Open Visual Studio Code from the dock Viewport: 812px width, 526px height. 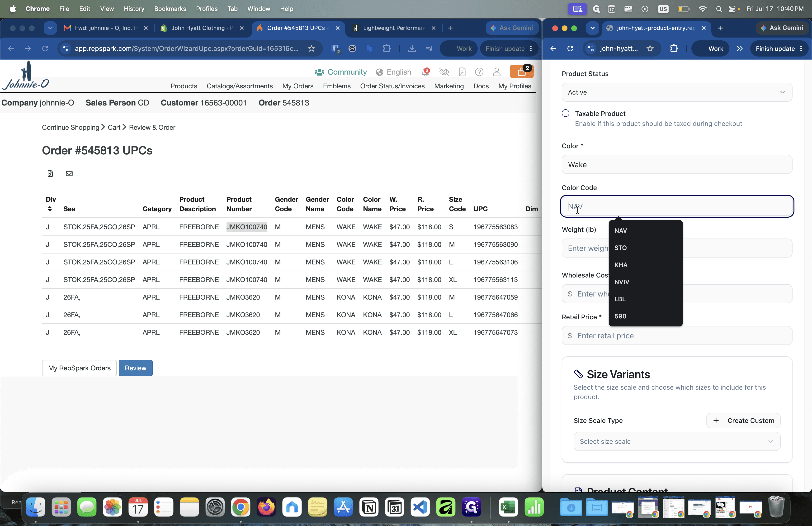pos(420,507)
